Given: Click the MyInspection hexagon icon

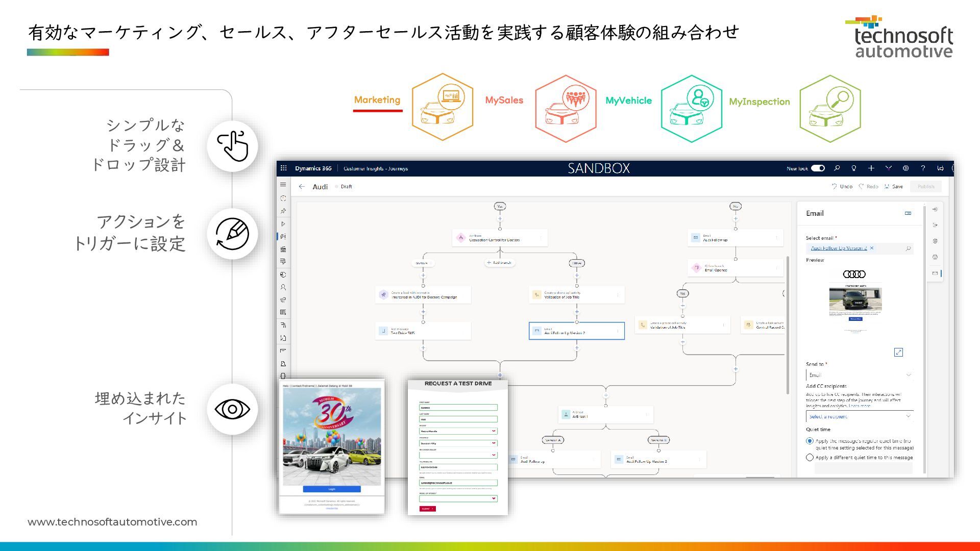Looking at the screenshot, I should point(830,109).
